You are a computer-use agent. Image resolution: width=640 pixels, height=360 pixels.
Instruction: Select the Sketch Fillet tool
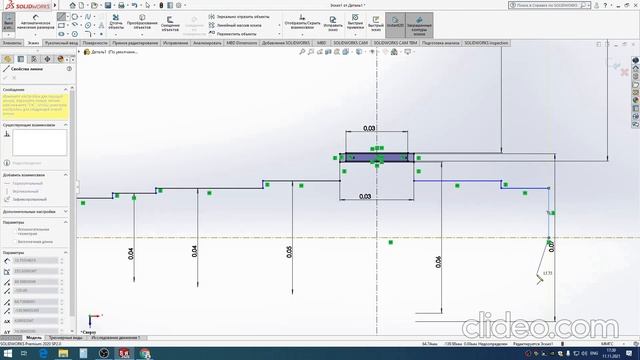click(x=88, y=34)
